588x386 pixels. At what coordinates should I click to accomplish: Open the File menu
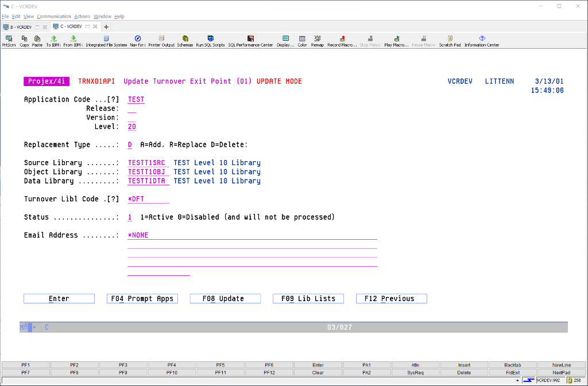[x=5, y=17]
